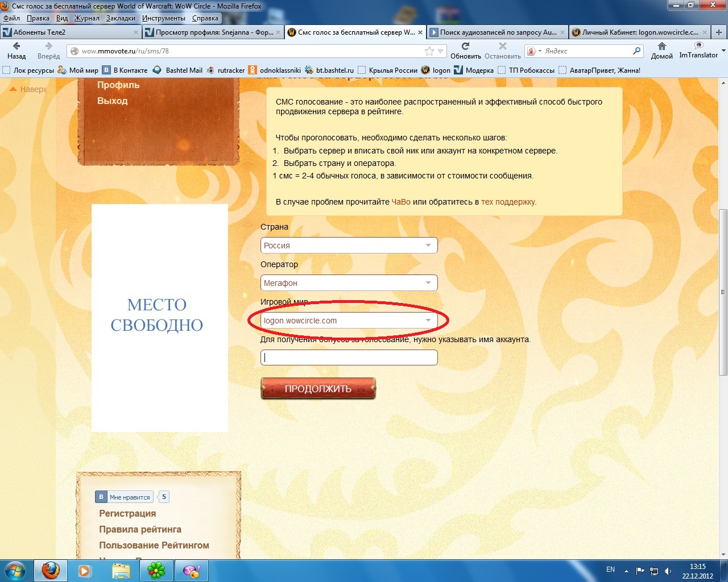Switch EN language indicator in taskbar
Image resolution: width=728 pixels, height=582 pixels.
click(x=610, y=569)
